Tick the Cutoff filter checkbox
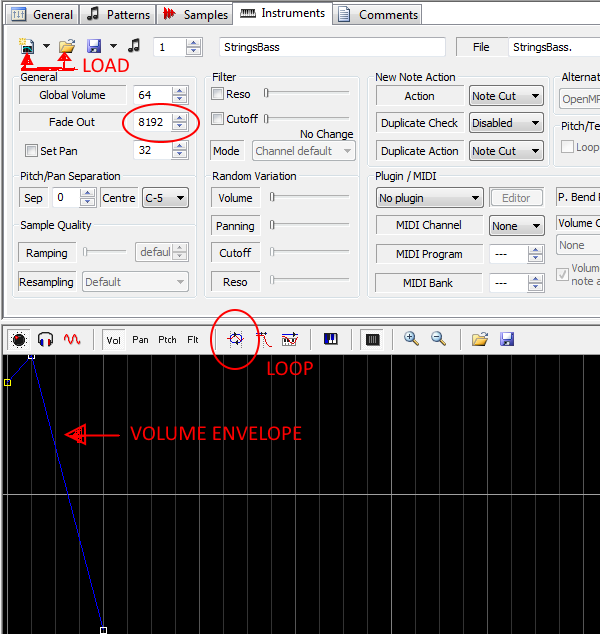This screenshot has width=600, height=634. [x=219, y=119]
